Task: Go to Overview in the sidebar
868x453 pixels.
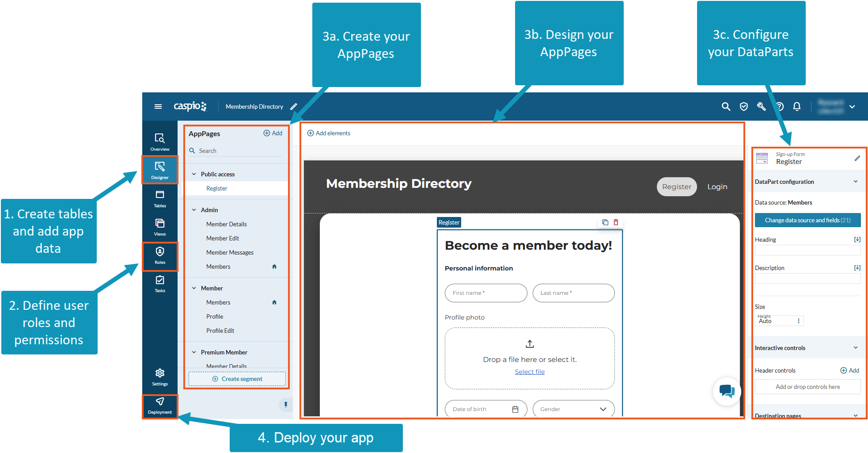Action: tap(160, 142)
